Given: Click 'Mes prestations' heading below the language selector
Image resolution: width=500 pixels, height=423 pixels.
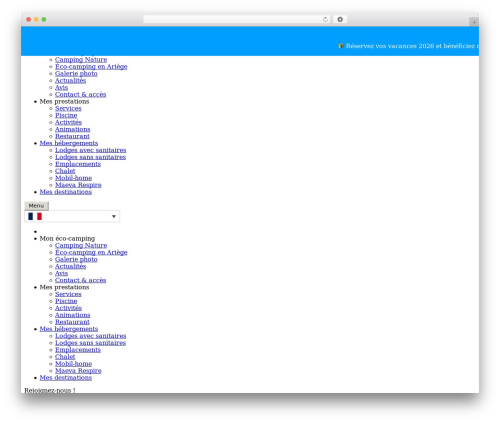Looking at the screenshot, I should pos(64,287).
